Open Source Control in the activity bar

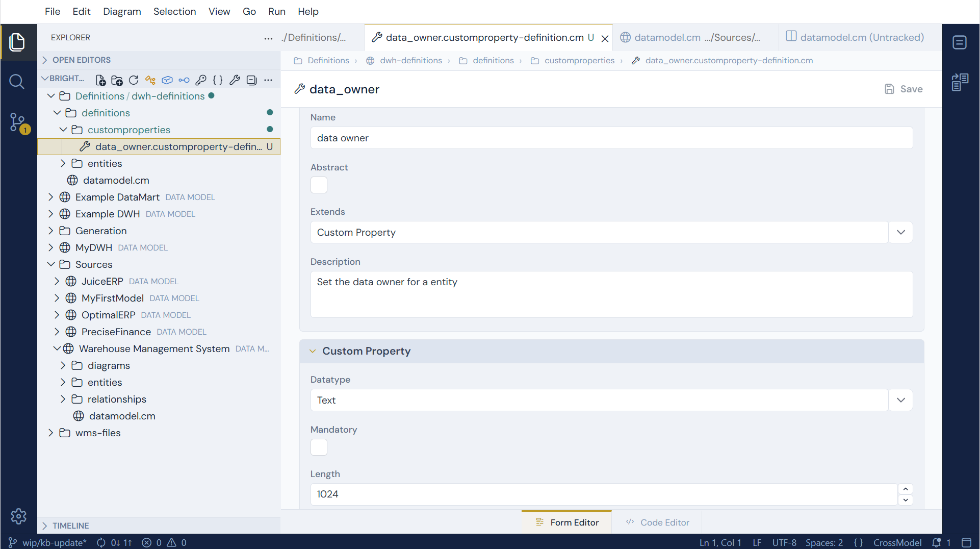point(18,123)
